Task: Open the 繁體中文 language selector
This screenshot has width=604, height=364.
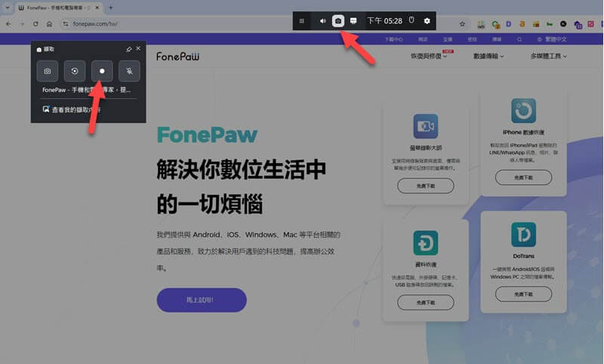Action: (552, 39)
